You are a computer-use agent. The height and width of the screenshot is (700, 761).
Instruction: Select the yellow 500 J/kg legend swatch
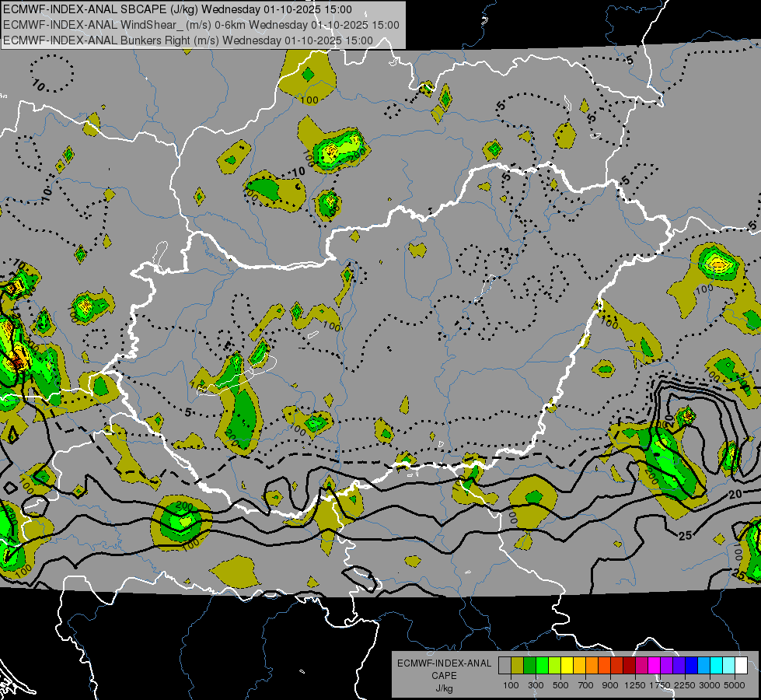567,665
